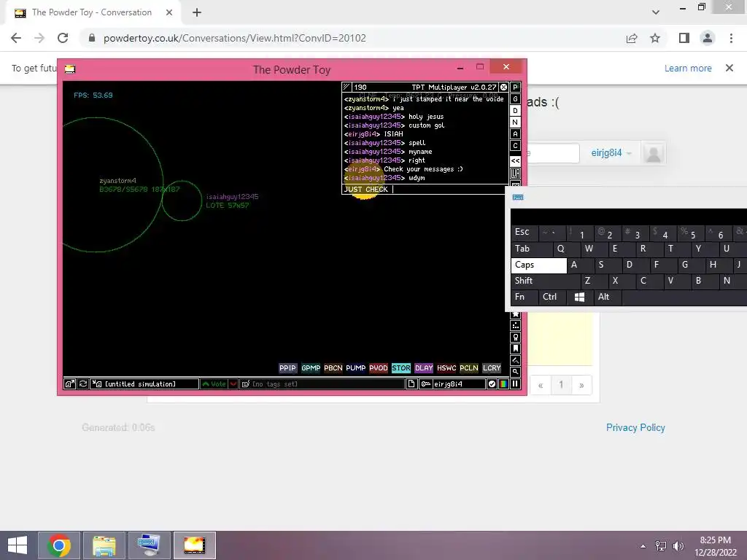Share this page via Chrome share icon
The image size is (747, 560).
632,38
